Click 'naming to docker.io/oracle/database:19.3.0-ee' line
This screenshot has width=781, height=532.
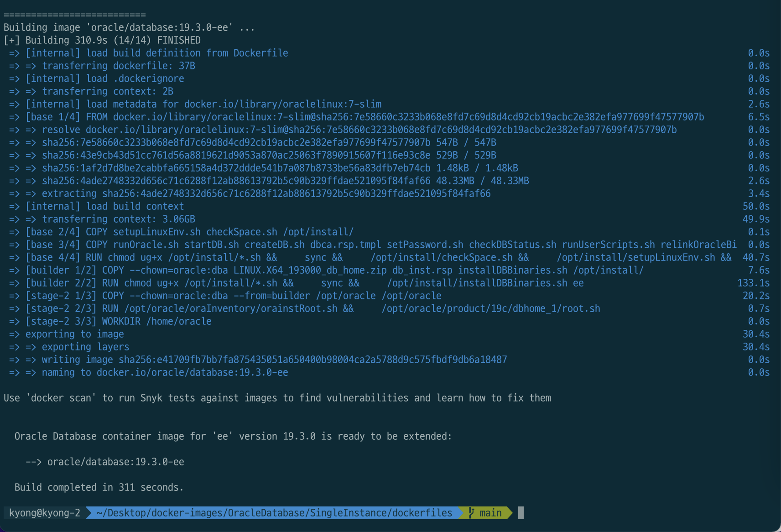pos(149,372)
